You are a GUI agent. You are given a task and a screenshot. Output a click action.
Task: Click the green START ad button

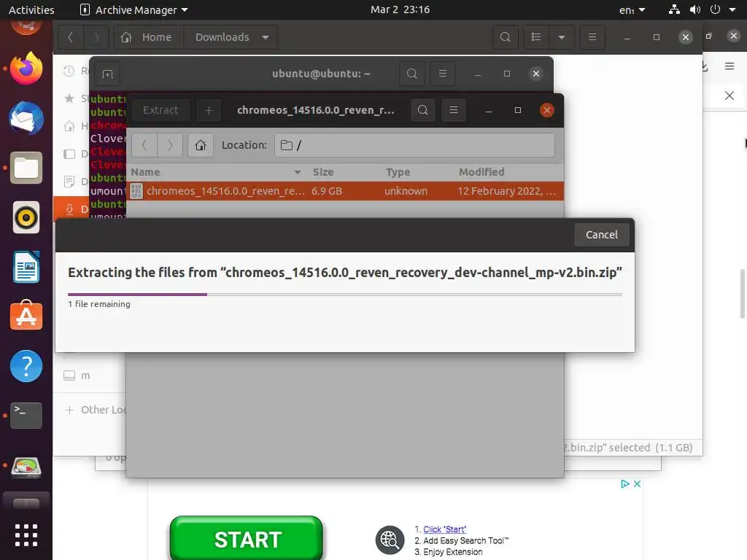[x=247, y=539]
